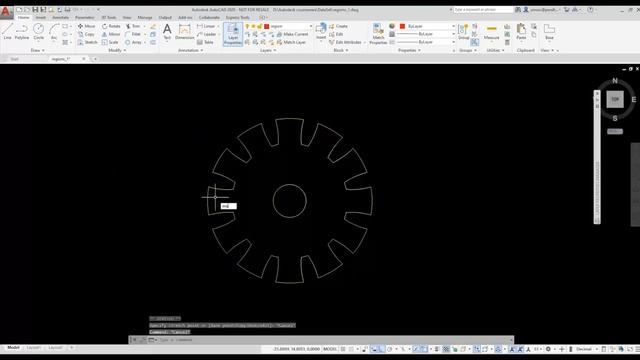The width and height of the screenshot is (640, 360).
Task: Click the Mirror command
Action: click(111, 34)
